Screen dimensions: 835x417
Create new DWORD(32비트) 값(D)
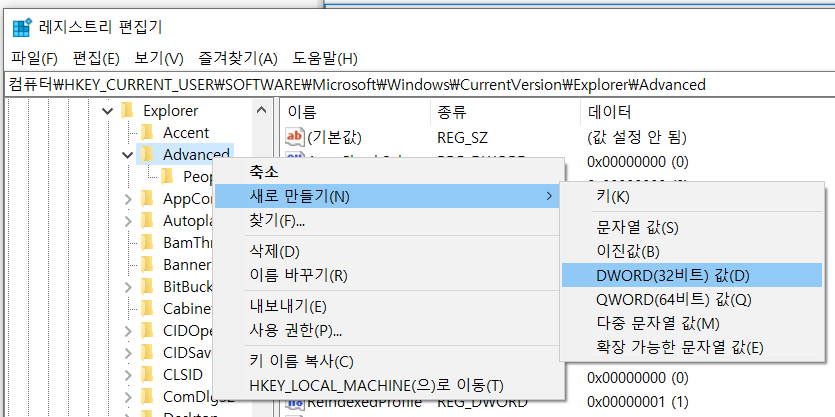click(692, 275)
